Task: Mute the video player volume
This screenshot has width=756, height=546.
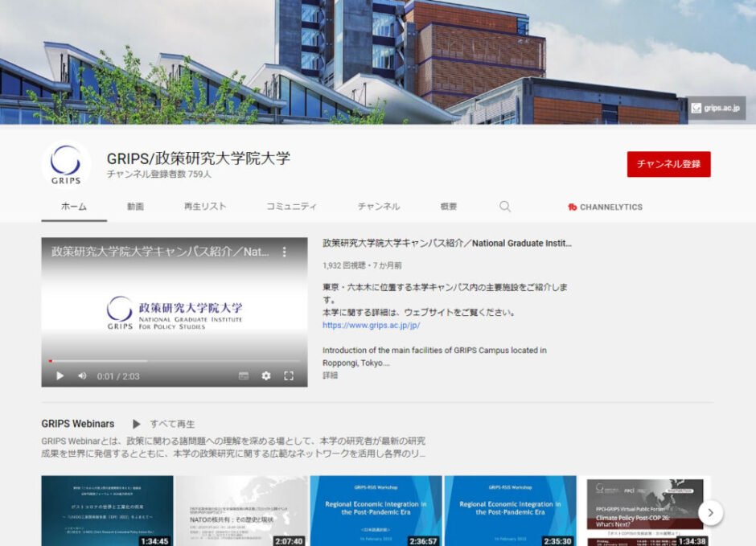Action: [x=82, y=376]
